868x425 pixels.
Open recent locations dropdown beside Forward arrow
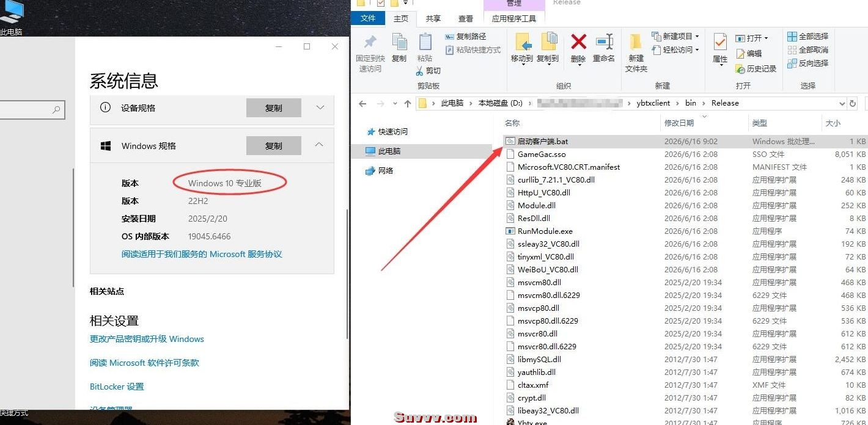395,104
